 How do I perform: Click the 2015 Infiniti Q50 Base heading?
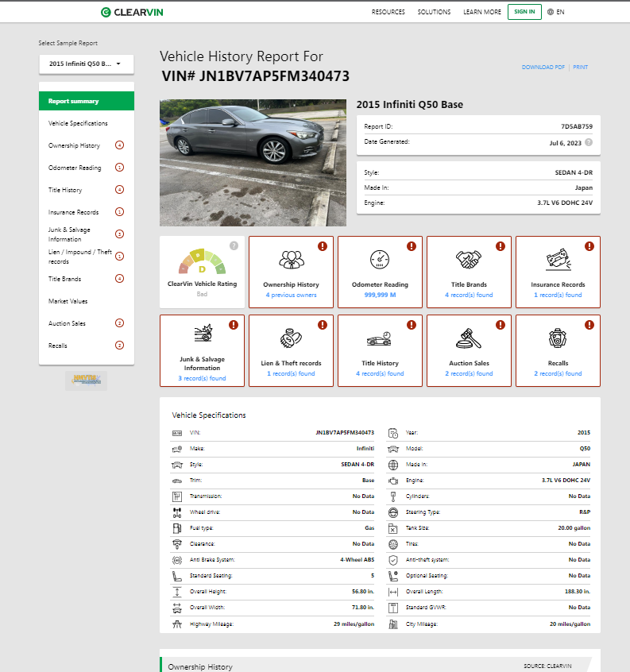pyautogui.click(x=410, y=105)
